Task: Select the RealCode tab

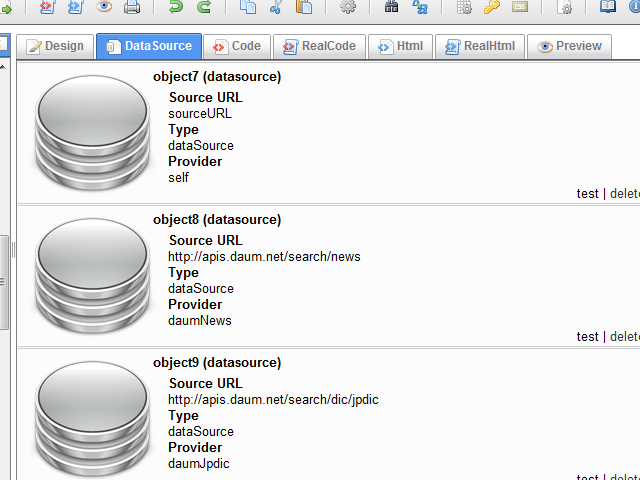Action: [319, 46]
